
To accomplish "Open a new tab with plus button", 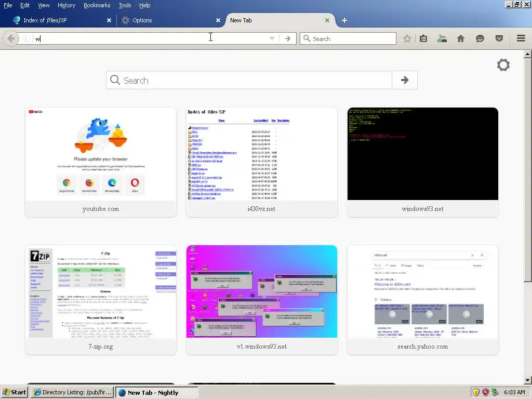I will pos(344,20).
